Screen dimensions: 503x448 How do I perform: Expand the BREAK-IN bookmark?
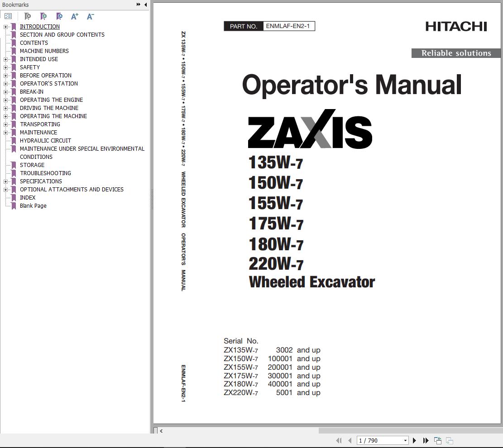[x=5, y=92]
